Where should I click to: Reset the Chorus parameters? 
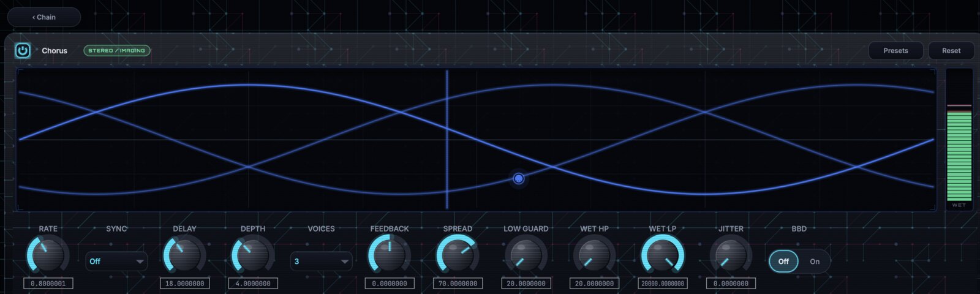(951, 50)
